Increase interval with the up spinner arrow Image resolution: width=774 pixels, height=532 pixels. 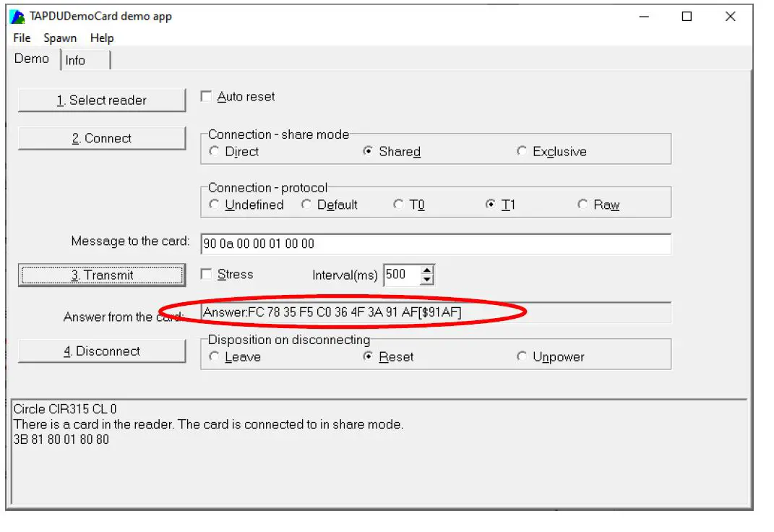coord(427,270)
